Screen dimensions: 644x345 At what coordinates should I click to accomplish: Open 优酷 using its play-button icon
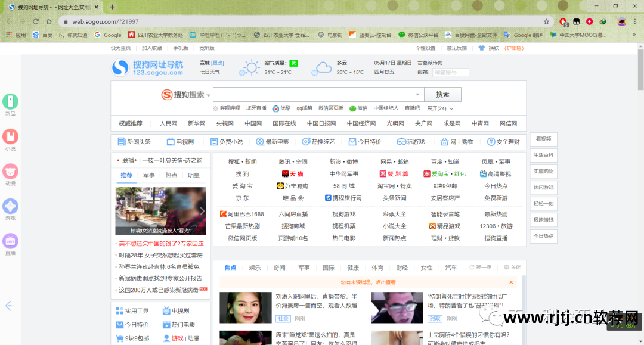point(276,108)
